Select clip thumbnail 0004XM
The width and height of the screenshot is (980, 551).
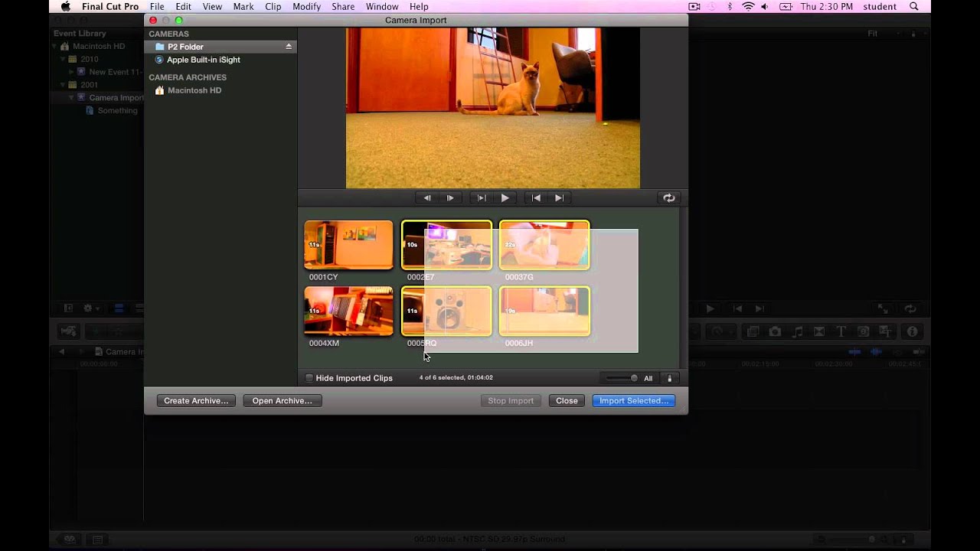[x=348, y=311]
